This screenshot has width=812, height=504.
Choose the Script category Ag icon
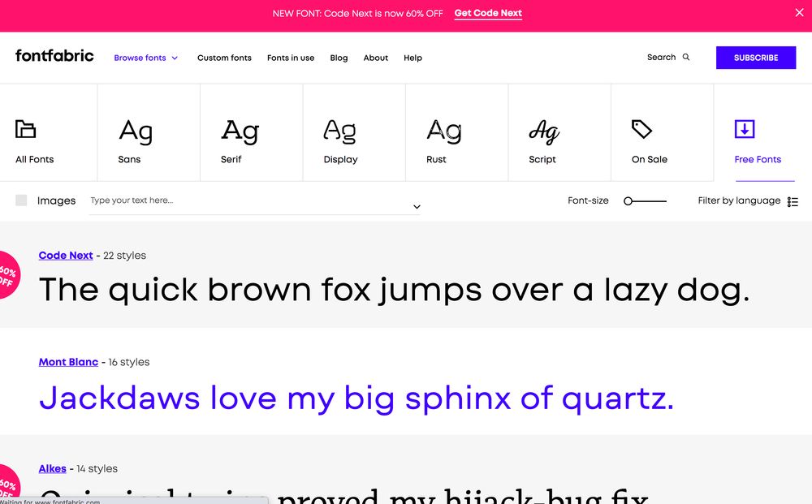point(544,132)
